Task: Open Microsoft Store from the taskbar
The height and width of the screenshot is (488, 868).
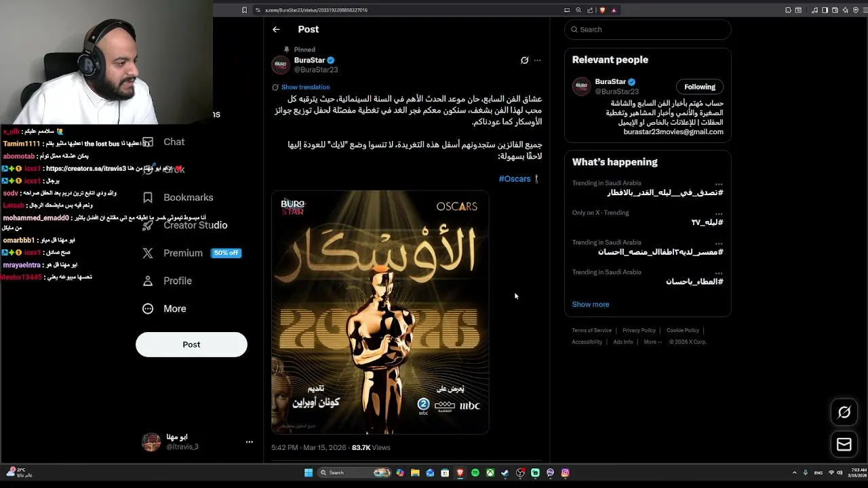Action: pos(445,472)
